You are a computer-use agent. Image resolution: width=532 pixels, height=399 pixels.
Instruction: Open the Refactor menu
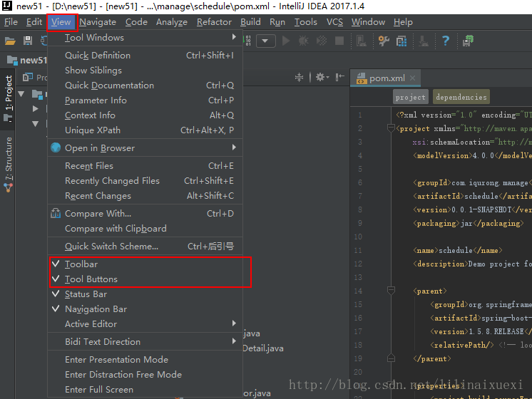(214, 22)
